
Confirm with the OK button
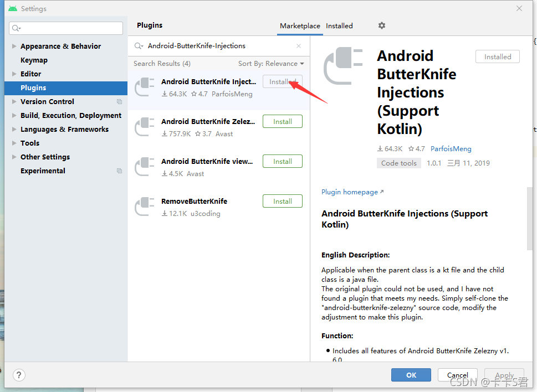click(411, 375)
